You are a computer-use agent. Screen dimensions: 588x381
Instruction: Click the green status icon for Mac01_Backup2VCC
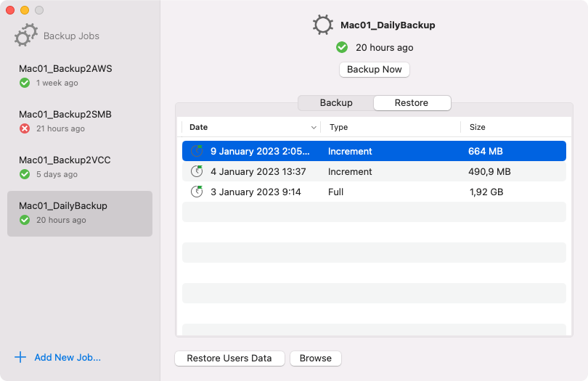click(x=25, y=174)
